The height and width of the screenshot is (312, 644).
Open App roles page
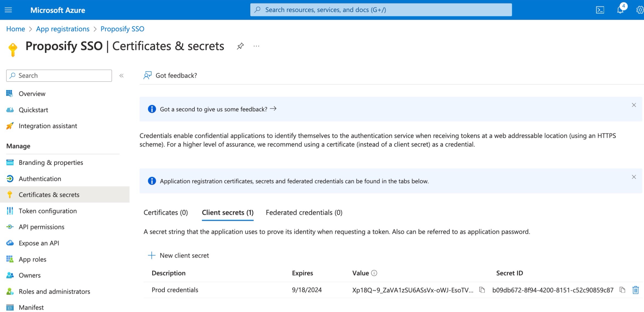click(32, 259)
